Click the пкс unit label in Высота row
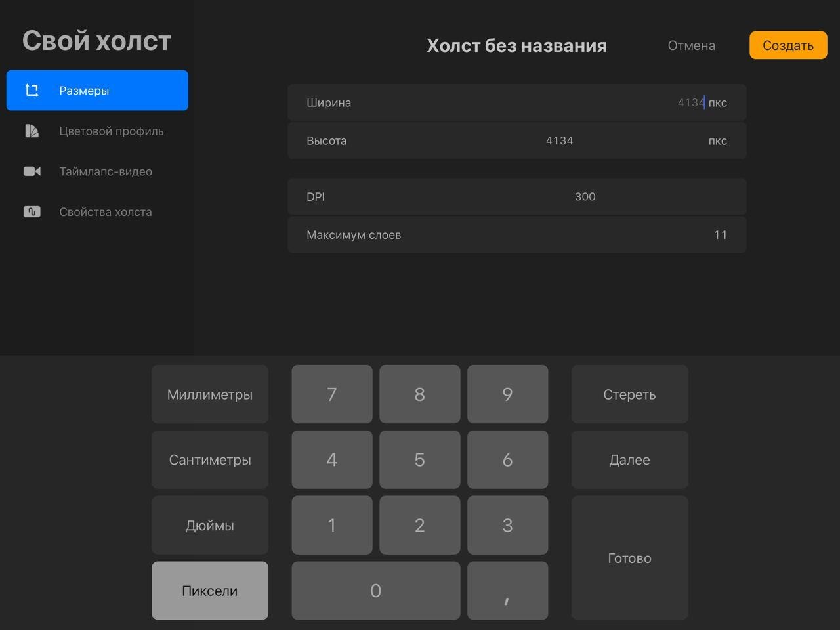 [x=718, y=141]
